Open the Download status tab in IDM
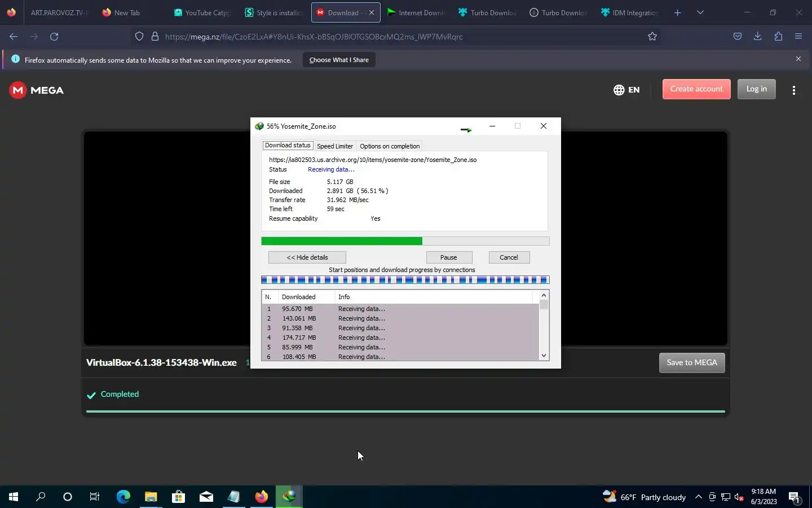 pos(288,145)
